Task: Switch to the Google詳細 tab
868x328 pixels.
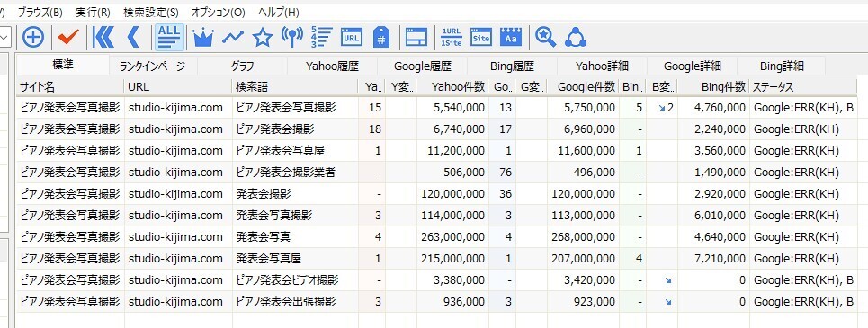Action: pos(692,66)
